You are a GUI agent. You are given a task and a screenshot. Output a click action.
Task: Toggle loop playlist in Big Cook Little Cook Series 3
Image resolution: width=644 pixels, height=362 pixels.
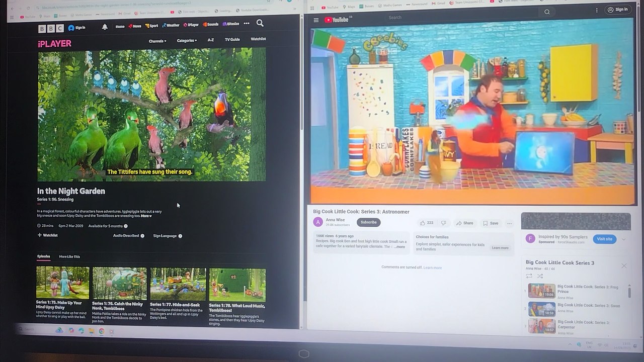pyautogui.click(x=529, y=276)
